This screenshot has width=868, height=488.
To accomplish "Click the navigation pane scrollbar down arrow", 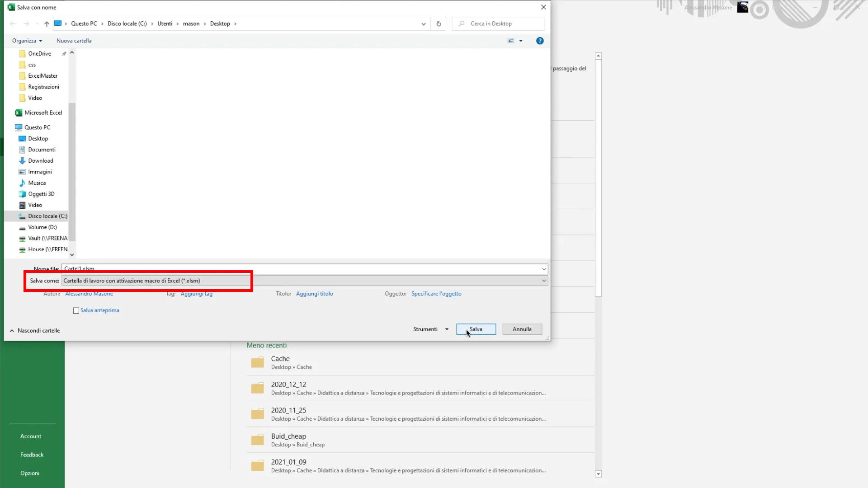I will point(72,255).
